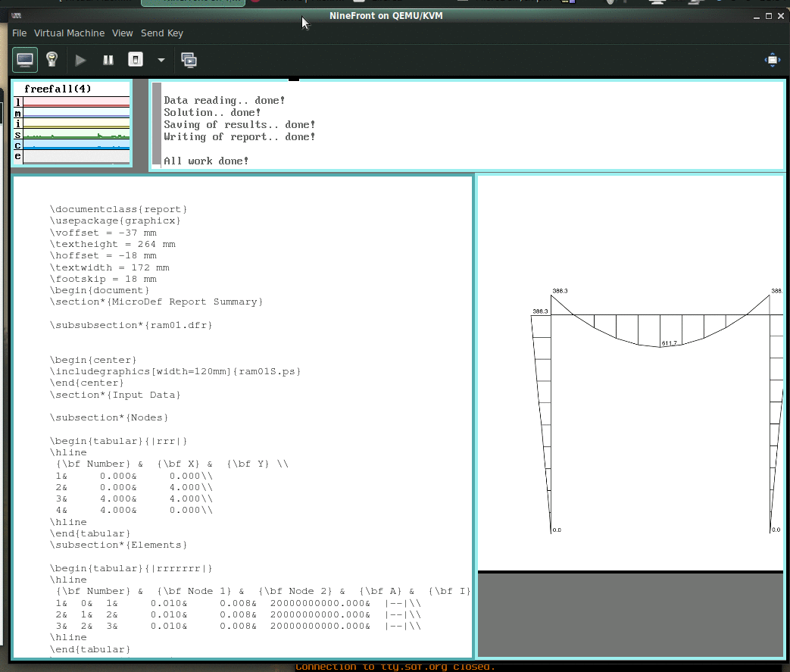The width and height of the screenshot is (790, 672).
Task: Pause the virtual machine
Action: [x=108, y=60]
